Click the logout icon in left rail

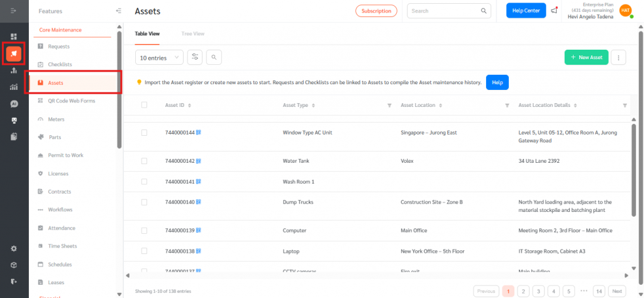coord(14,281)
